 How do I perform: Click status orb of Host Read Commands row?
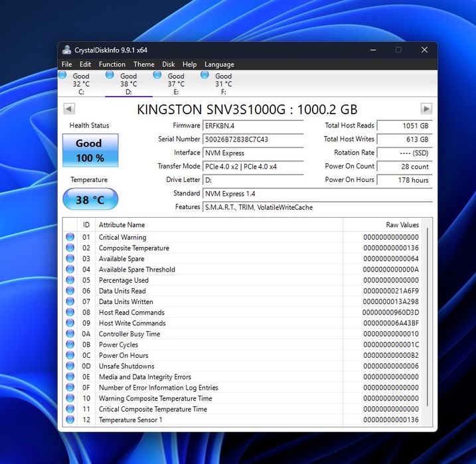point(70,312)
